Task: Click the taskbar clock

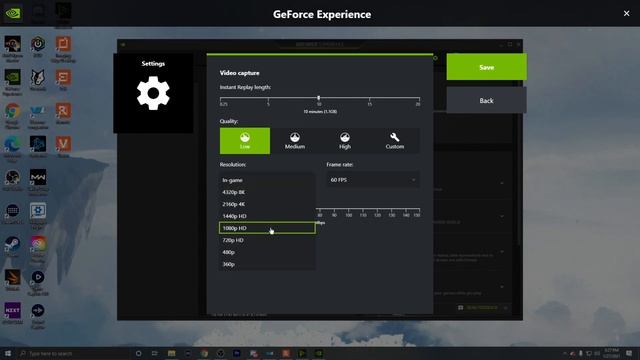Action: pyautogui.click(x=611, y=353)
